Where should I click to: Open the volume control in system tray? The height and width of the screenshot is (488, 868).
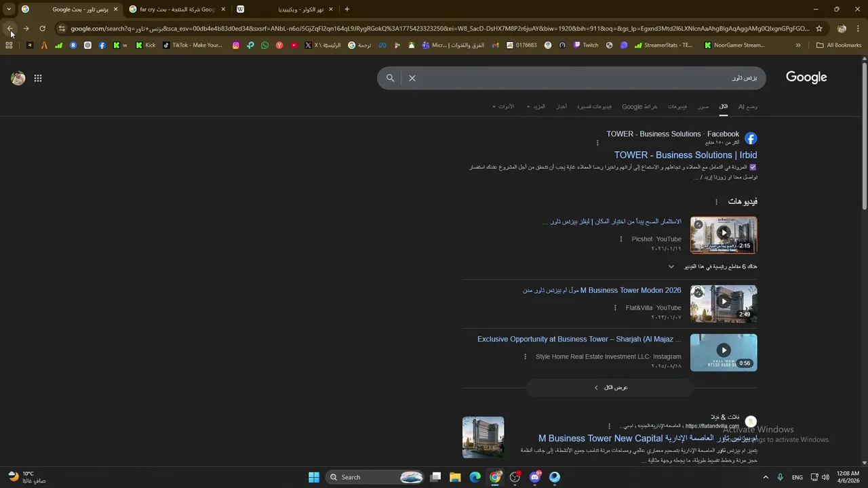825,477
